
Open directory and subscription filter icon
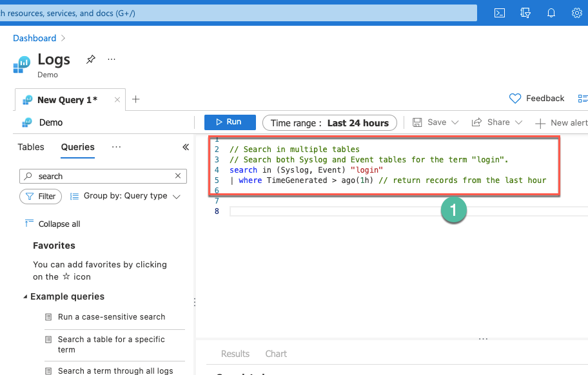point(525,13)
